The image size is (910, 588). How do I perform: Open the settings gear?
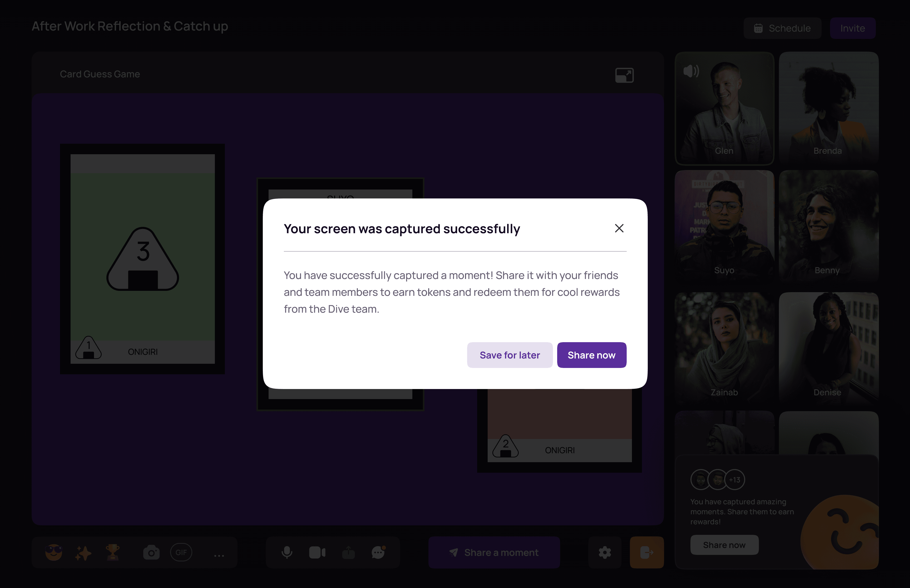click(605, 552)
